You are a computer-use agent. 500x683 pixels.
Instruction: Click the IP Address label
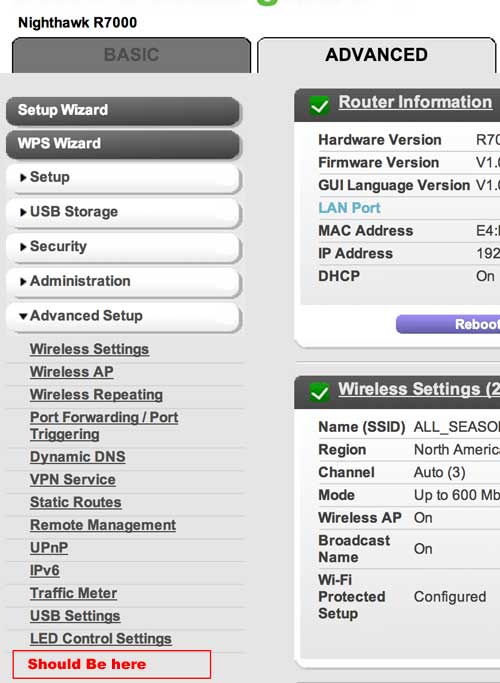[355, 254]
